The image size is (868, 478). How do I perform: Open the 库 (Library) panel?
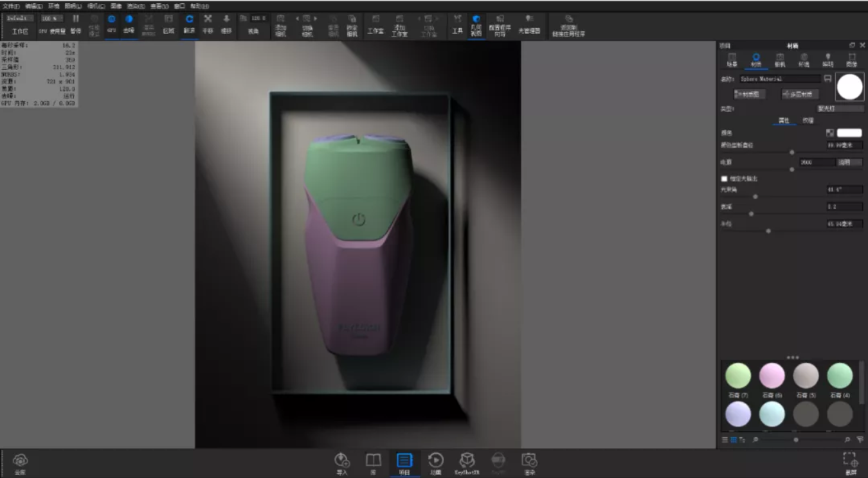point(373,464)
